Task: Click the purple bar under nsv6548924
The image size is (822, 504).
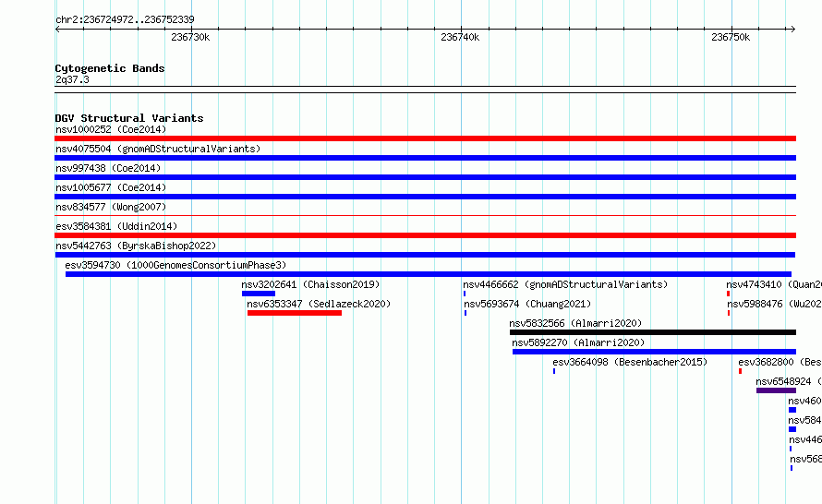Action: point(776,390)
